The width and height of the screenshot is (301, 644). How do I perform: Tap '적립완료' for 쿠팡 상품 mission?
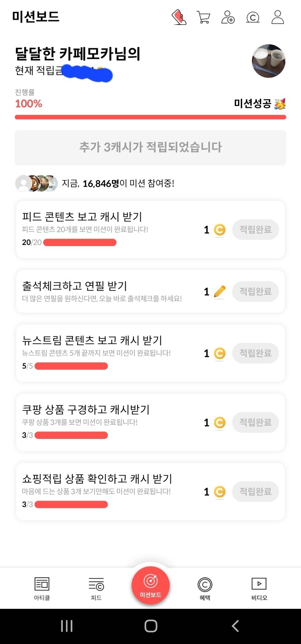255,422
